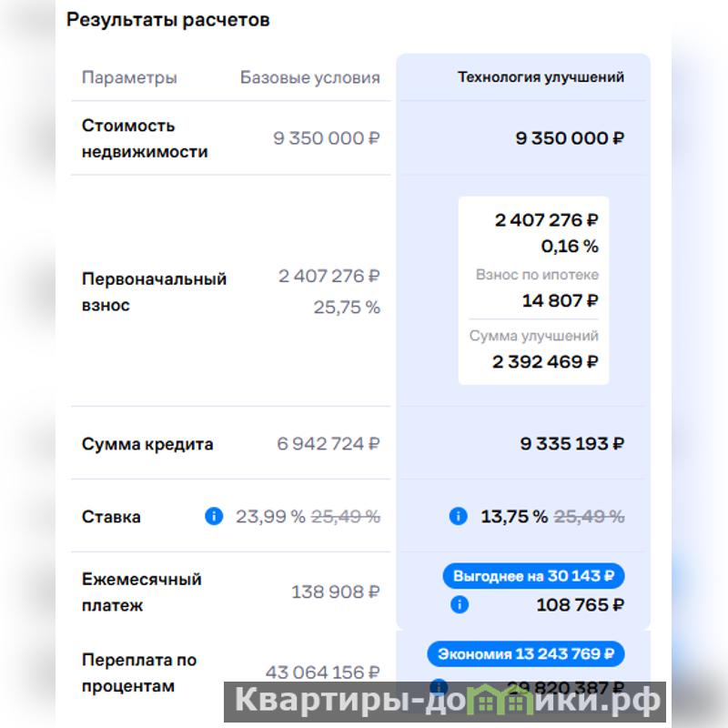Click the "Результаты расчетов" heading
The height and width of the screenshot is (728, 728).
[168, 20]
